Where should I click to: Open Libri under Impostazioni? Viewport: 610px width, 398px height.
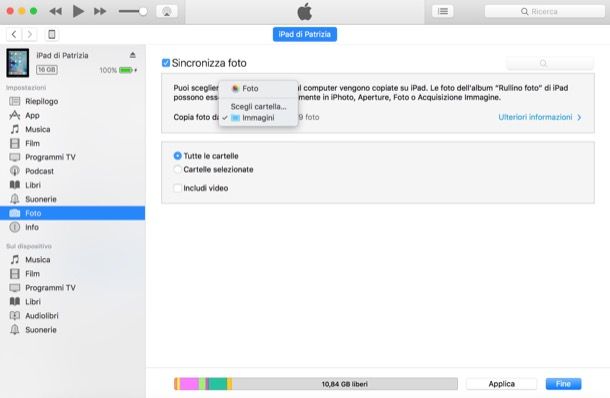pos(72,185)
